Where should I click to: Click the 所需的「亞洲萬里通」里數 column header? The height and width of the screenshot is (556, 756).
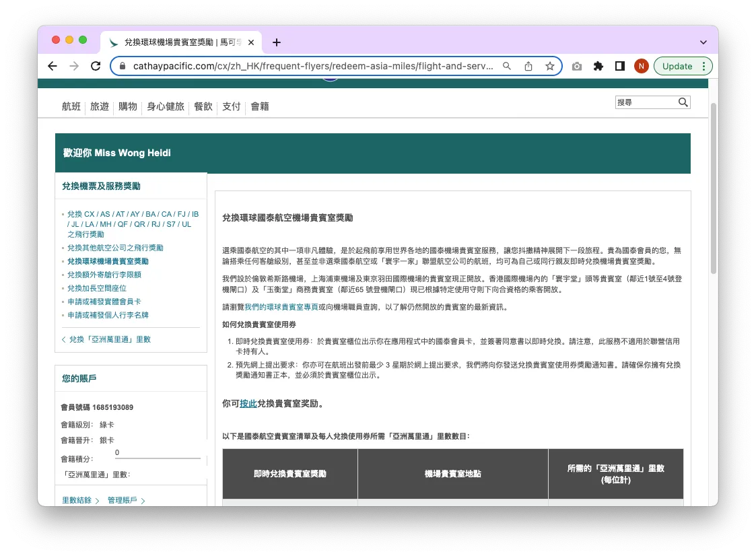616,474
